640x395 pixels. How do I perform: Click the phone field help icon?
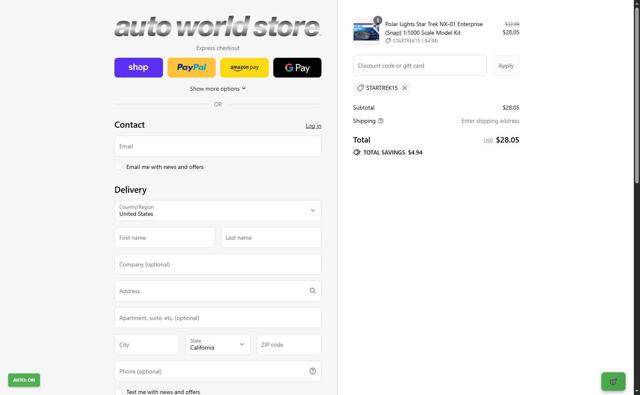coord(313,371)
